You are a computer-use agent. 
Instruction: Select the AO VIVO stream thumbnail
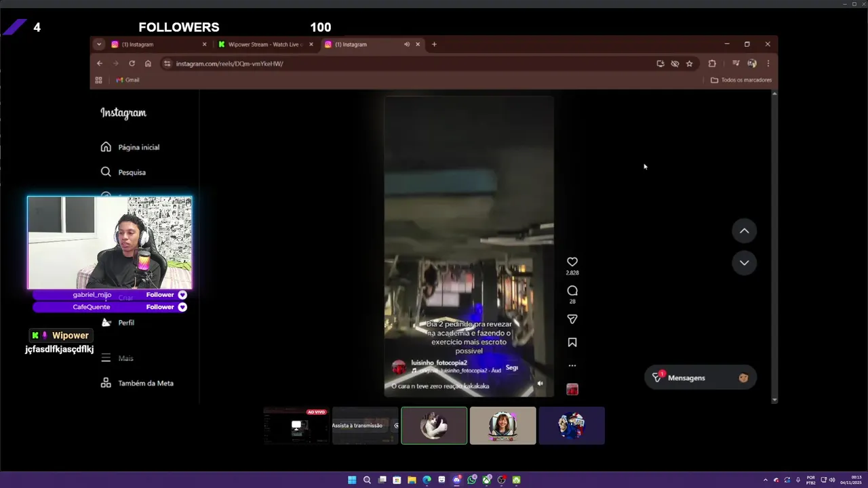click(x=296, y=426)
